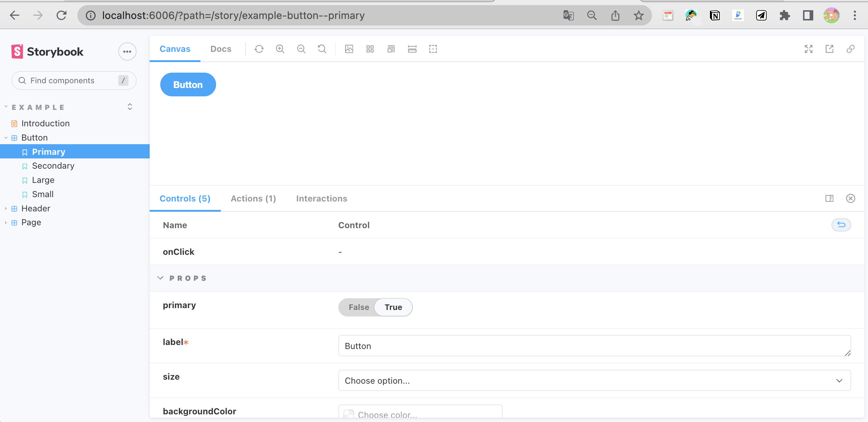Screen dimensions: 868x422
Task: Reset controls with the undo button
Action: (841, 225)
